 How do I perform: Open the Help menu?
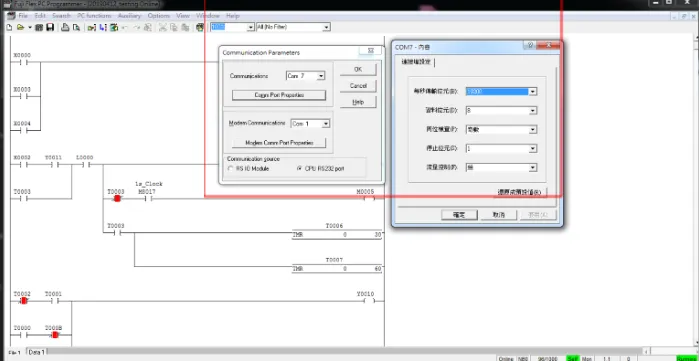[233, 16]
